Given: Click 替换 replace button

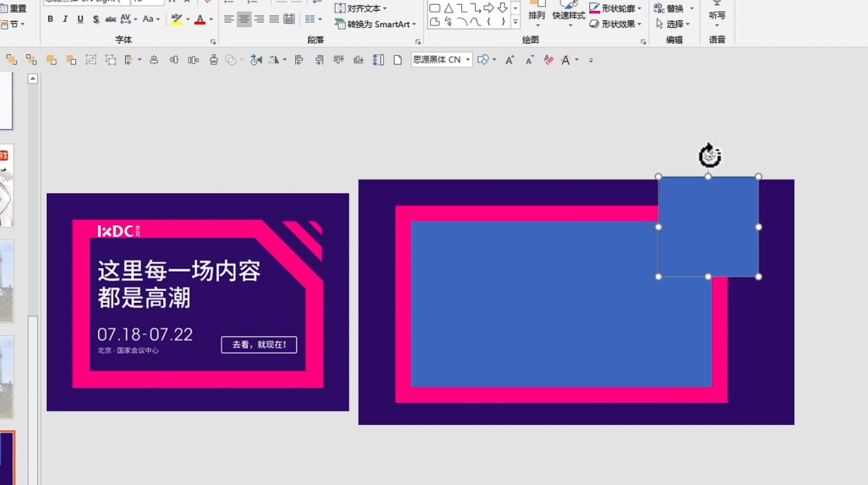Looking at the screenshot, I should coord(669,8).
